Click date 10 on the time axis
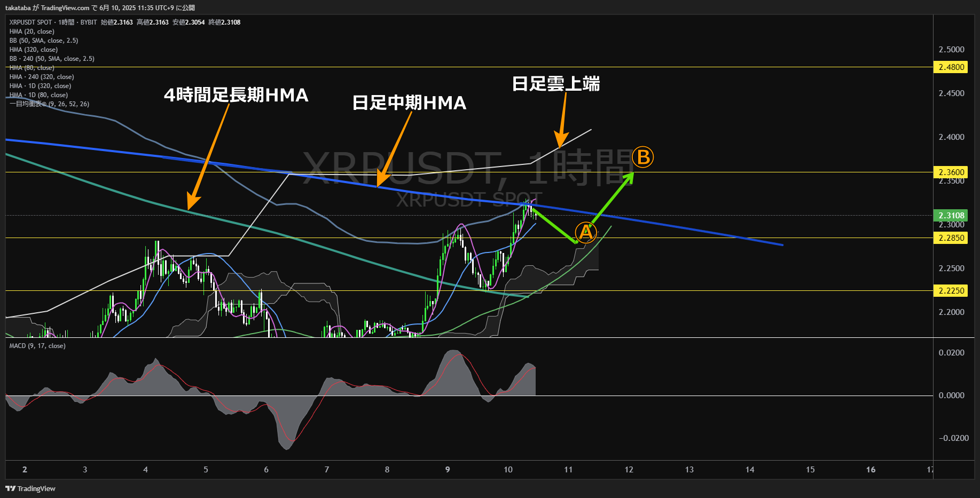980x498 pixels. tap(508, 470)
